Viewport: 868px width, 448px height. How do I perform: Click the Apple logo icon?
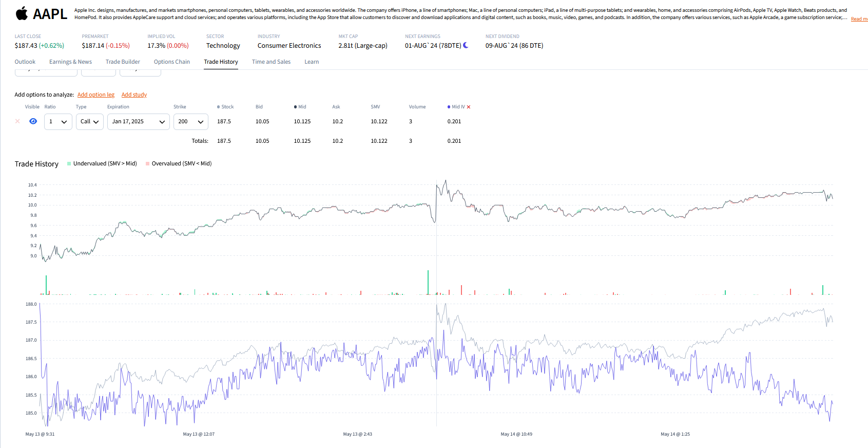pos(22,13)
